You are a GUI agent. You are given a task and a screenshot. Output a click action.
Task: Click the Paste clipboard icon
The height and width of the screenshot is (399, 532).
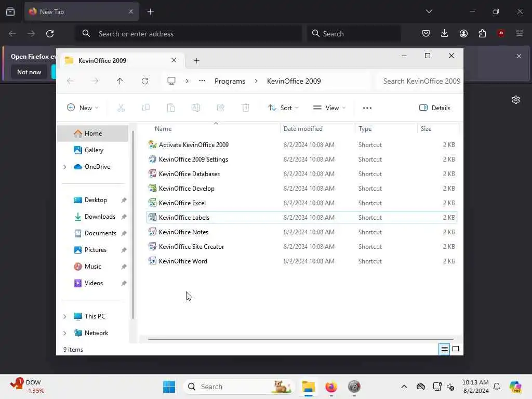pyautogui.click(x=171, y=108)
